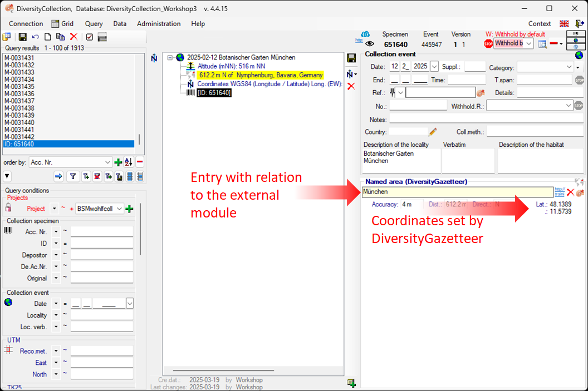
Task: Remove filtered items with the crossed funnel icon
Action: 97,176
